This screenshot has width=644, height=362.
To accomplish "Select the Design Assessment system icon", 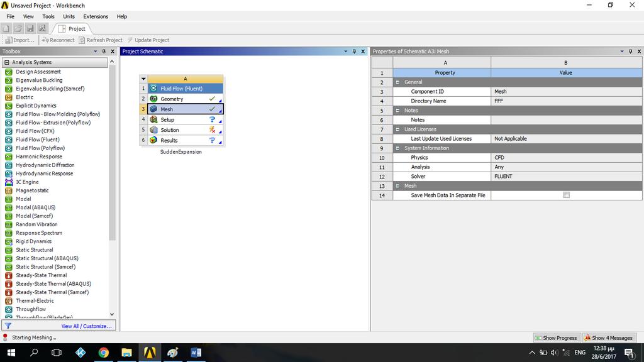I will 9,72.
